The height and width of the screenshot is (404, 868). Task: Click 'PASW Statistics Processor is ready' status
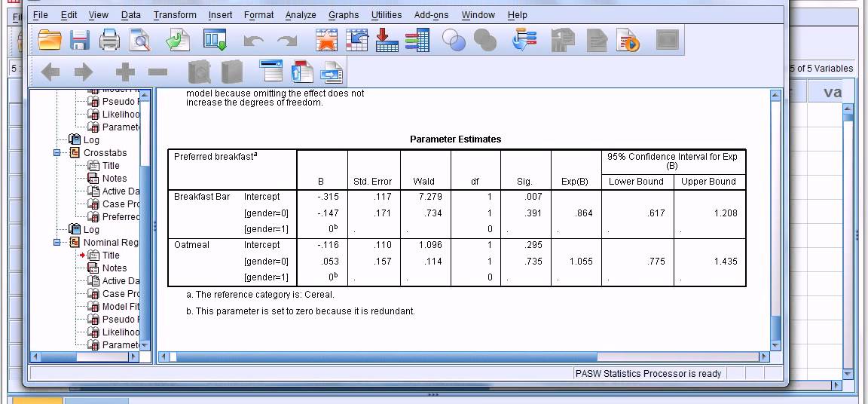point(648,374)
